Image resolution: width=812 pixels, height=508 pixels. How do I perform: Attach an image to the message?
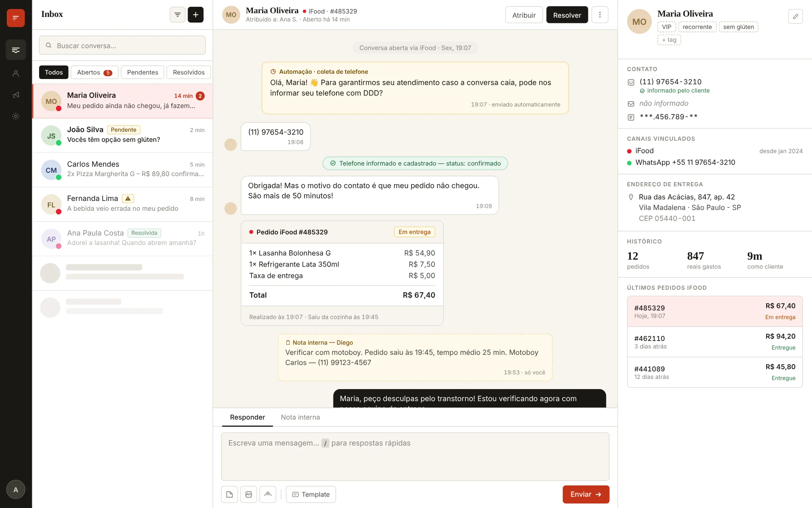[248, 494]
